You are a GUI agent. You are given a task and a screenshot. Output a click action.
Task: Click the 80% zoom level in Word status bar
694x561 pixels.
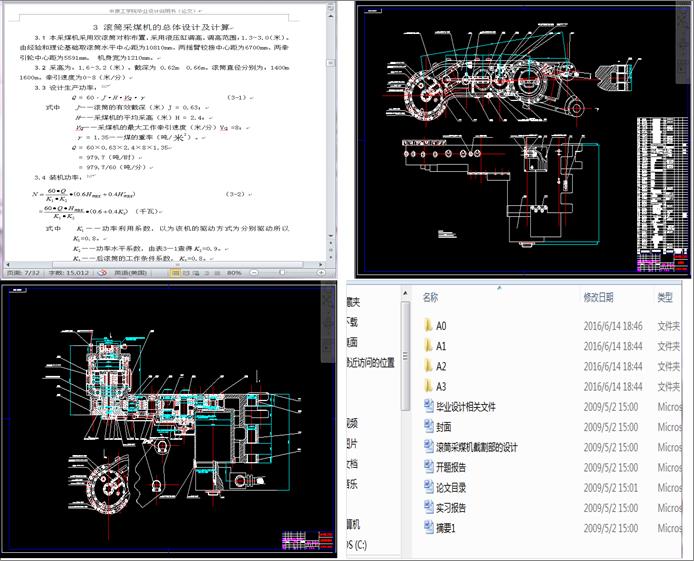pyautogui.click(x=234, y=273)
